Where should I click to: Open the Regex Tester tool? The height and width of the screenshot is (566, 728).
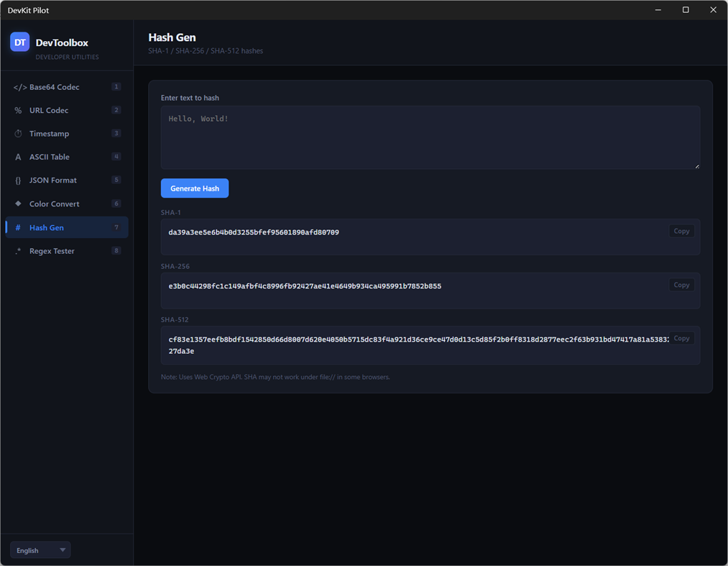point(67,250)
